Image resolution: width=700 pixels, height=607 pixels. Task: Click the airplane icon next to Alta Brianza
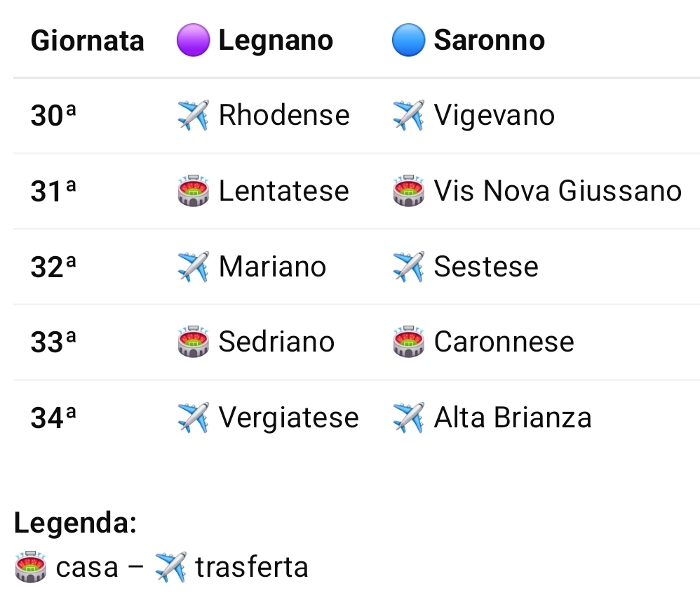408,418
